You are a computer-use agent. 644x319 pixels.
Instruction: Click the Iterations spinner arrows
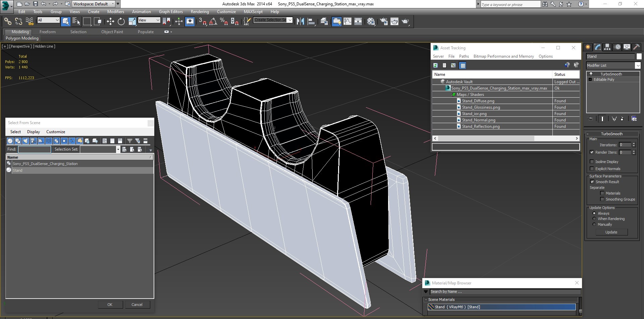pos(634,145)
